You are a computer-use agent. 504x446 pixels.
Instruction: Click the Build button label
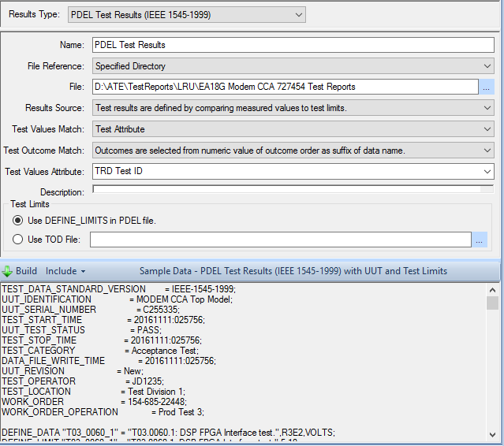point(26,271)
